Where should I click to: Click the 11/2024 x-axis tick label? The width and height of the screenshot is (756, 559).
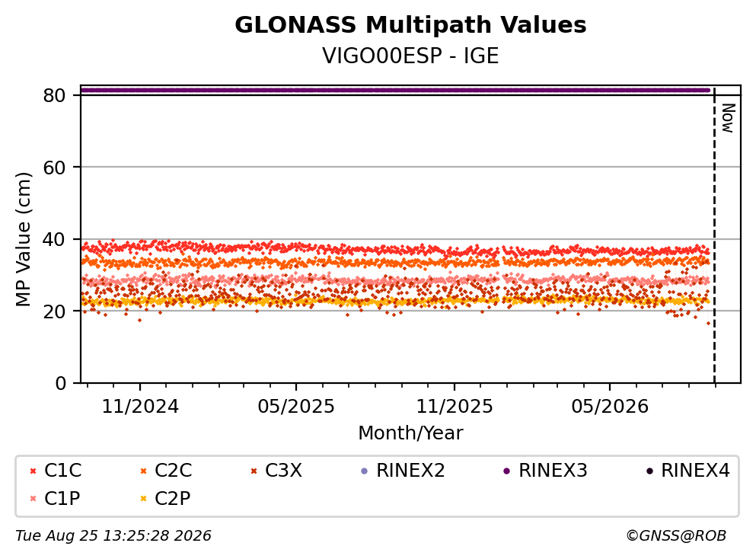[140, 407]
